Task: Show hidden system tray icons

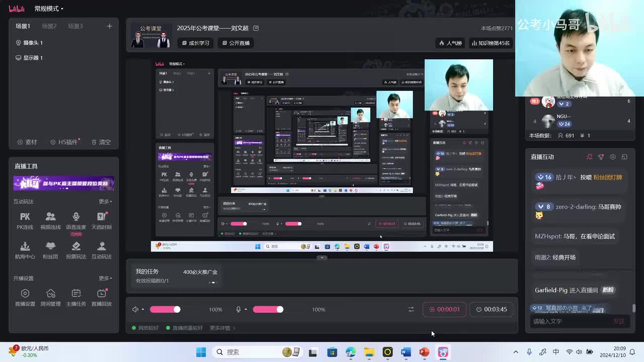Action: tap(515, 352)
